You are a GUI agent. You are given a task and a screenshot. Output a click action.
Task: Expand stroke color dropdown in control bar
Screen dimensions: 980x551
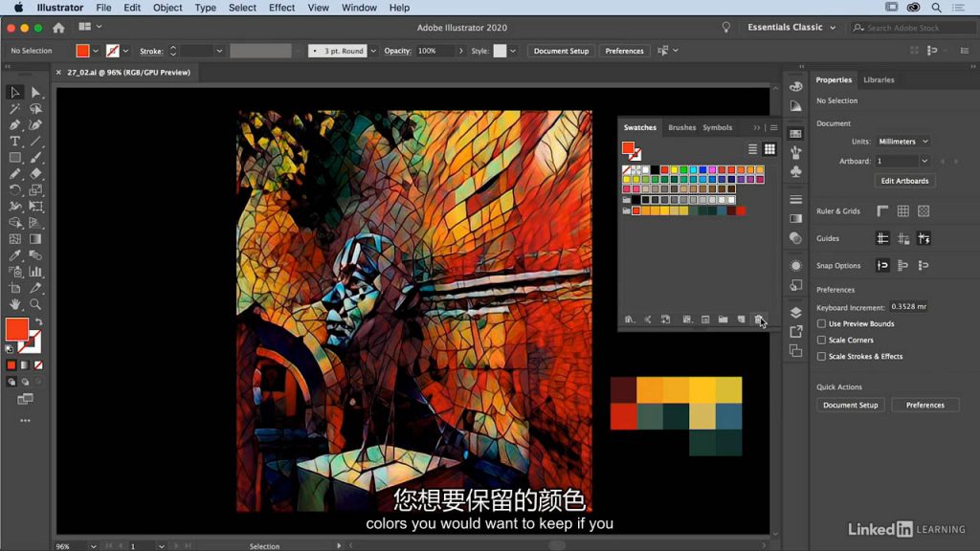(125, 52)
